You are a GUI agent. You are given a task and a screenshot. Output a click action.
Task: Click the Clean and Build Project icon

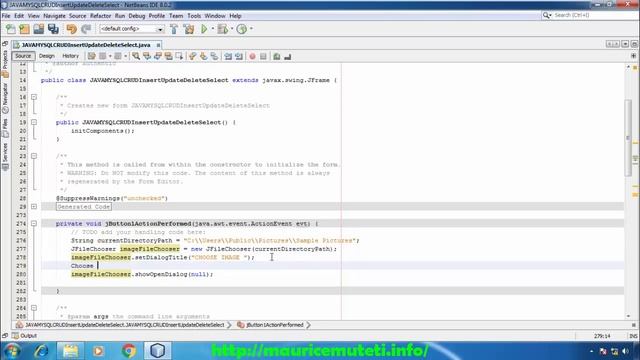[x=189, y=29]
